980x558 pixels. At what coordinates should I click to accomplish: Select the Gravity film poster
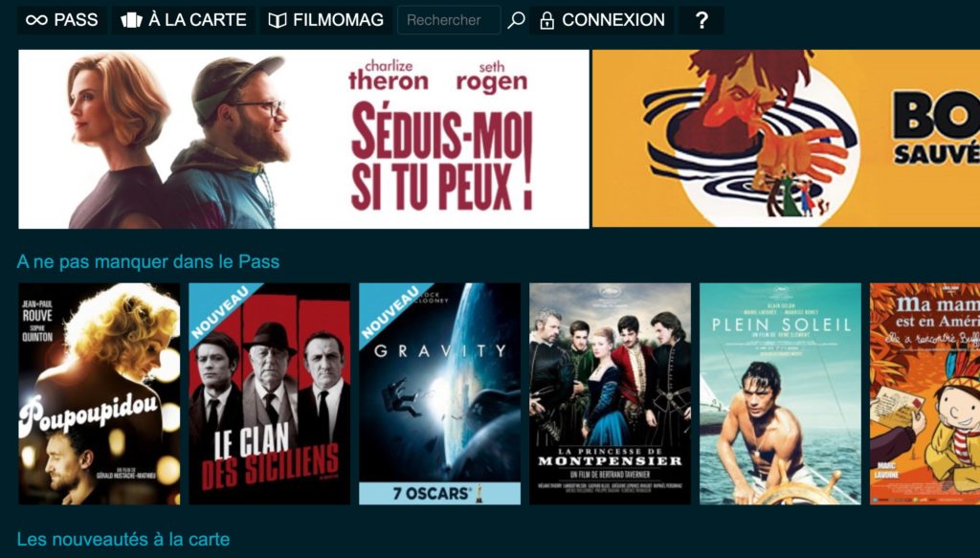[x=439, y=393]
